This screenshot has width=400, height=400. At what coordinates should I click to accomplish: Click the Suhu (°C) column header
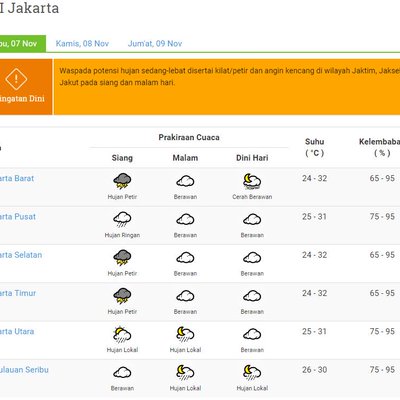pos(315,147)
